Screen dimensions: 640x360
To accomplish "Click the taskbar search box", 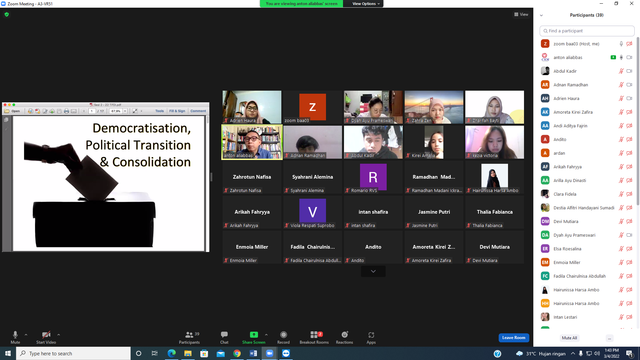I will pyautogui.click(x=73, y=353).
